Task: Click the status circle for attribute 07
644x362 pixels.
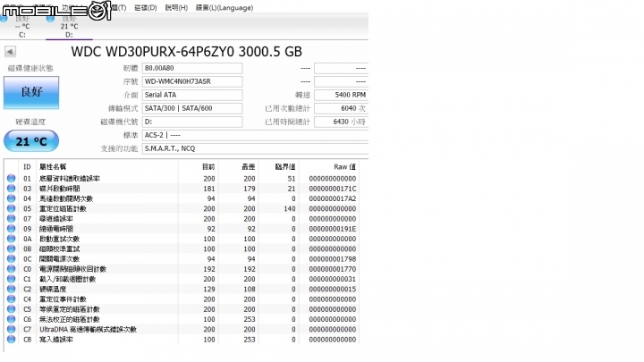Action: (x=11, y=218)
